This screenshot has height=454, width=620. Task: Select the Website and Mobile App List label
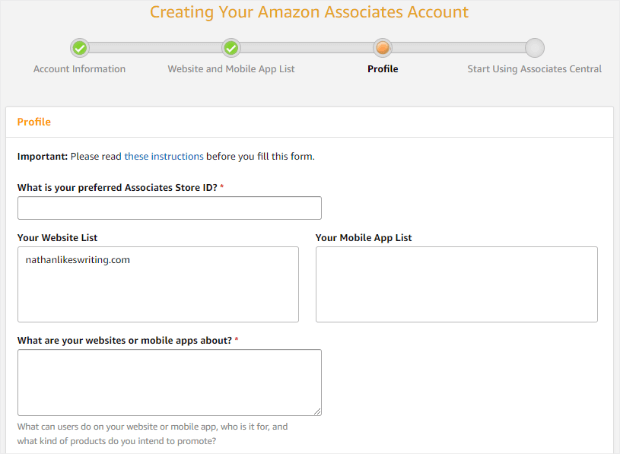click(231, 69)
